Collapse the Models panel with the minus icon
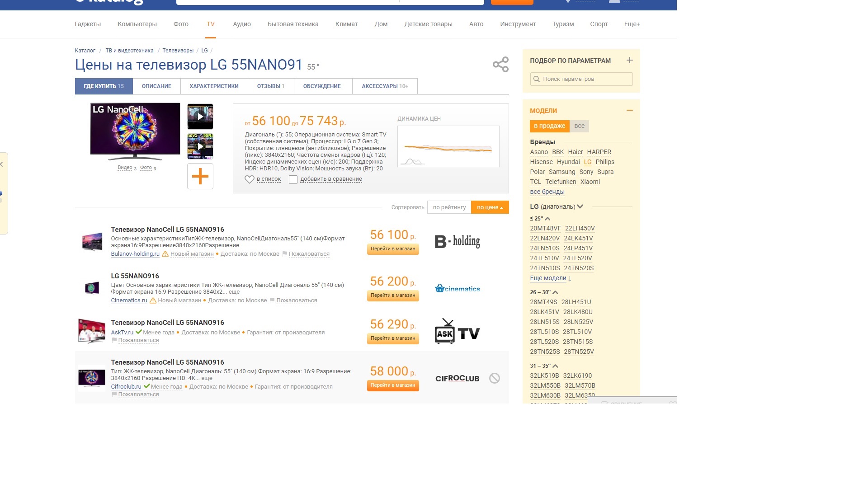868x488 pixels. pyautogui.click(x=629, y=110)
